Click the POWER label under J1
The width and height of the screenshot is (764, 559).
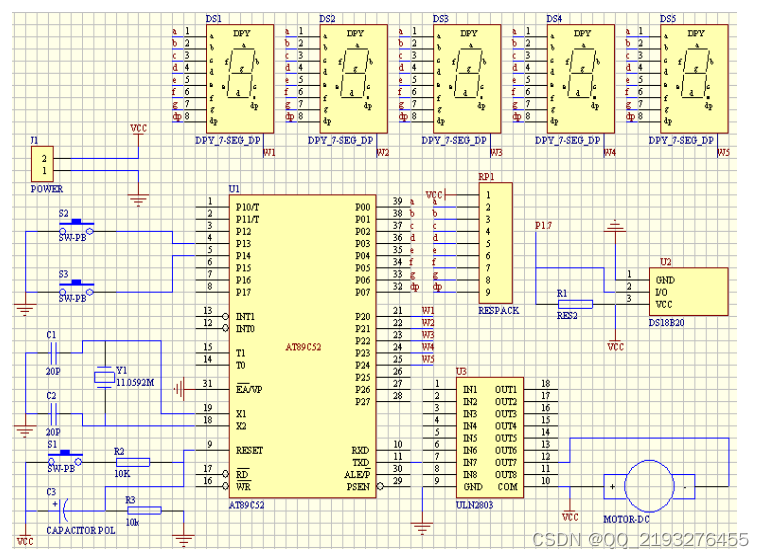[x=47, y=189]
